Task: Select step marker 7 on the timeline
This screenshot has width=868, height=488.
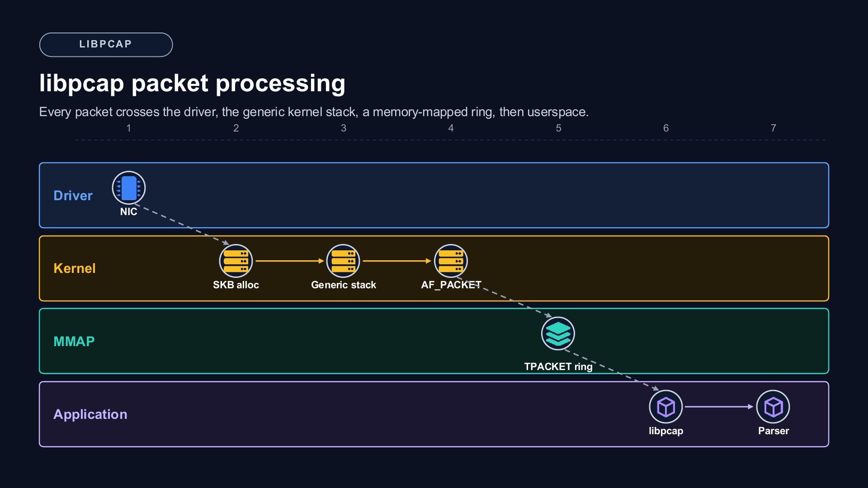Action: coord(774,128)
